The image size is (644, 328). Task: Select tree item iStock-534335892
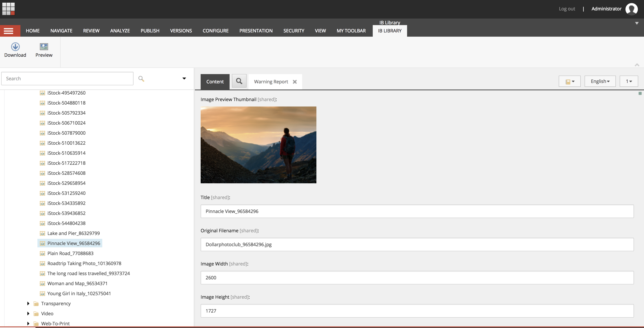tap(67, 203)
